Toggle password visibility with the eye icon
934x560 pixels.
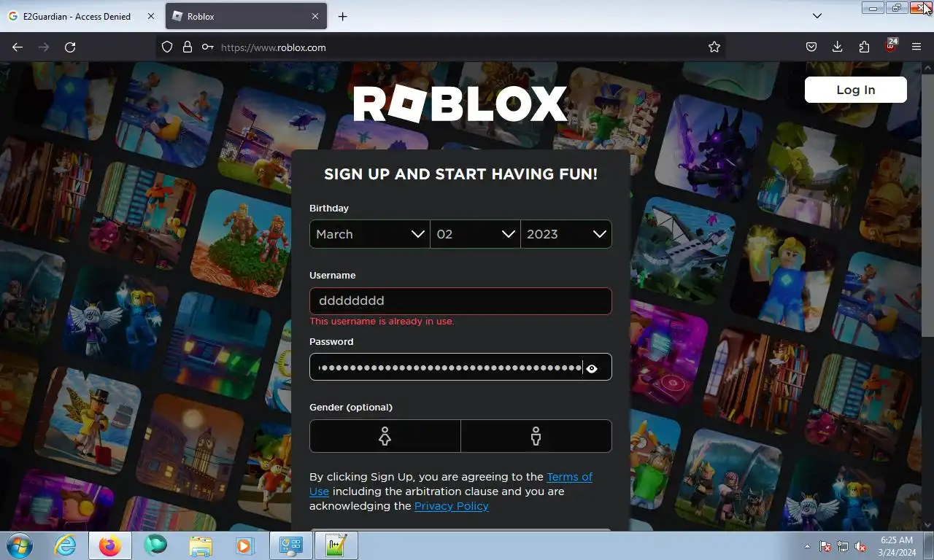[592, 368]
